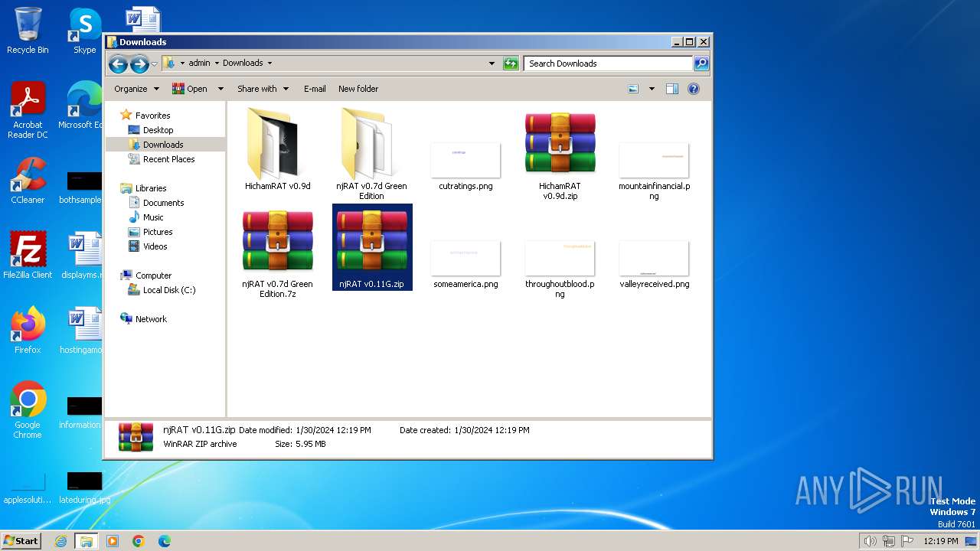Viewport: 980px width, 551px height.
Task: Select Google Chrome desktop icon
Action: click(28, 409)
